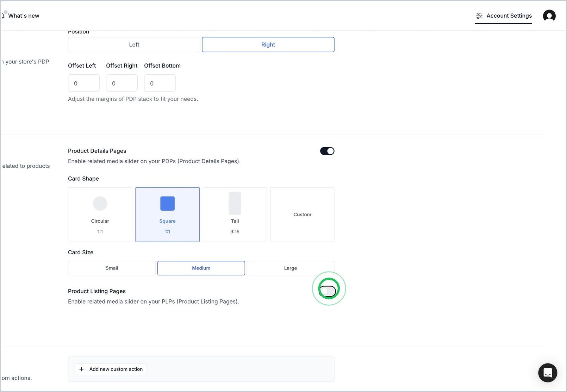Select Medium card size
The image size is (567, 392).
click(x=201, y=268)
